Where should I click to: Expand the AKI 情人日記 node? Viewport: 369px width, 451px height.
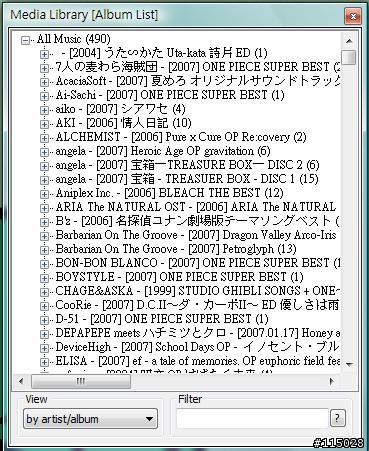point(44,125)
